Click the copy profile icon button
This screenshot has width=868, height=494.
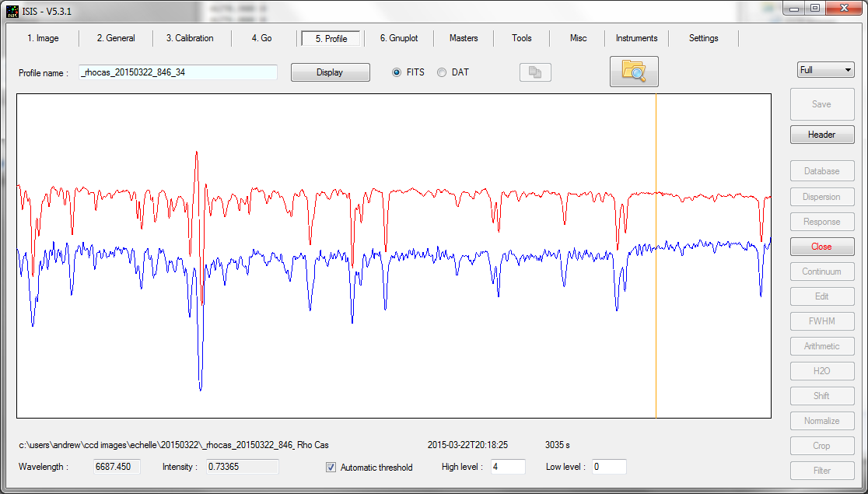[535, 72]
